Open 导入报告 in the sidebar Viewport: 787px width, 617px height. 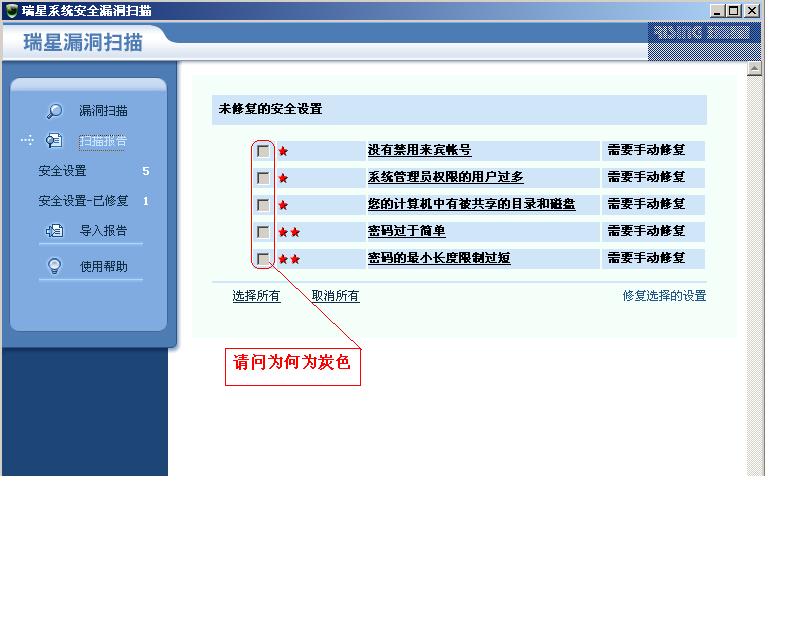click(103, 231)
